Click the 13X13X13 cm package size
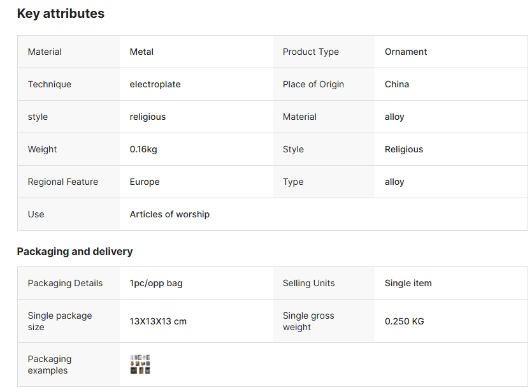 (x=158, y=321)
